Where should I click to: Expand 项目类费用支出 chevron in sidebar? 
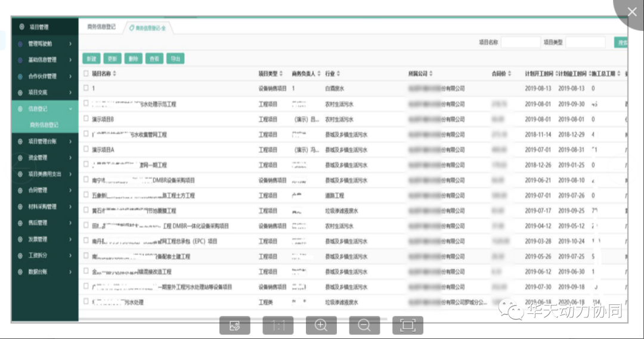point(70,174)
